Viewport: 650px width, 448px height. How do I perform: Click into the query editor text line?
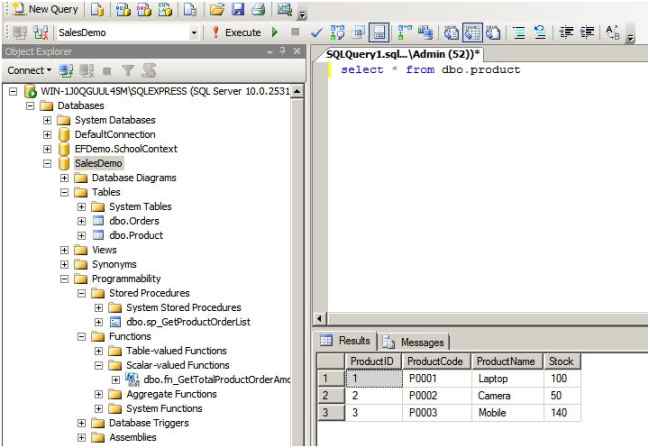(x=430, y=70)
